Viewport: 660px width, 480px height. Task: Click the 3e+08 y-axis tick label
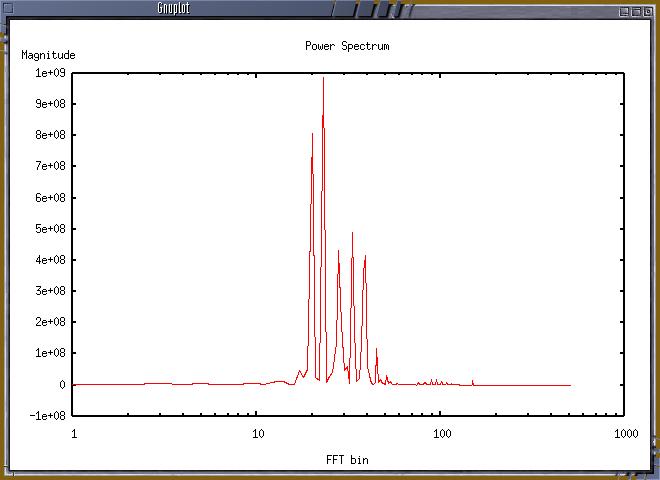click(x=51, y=291)
